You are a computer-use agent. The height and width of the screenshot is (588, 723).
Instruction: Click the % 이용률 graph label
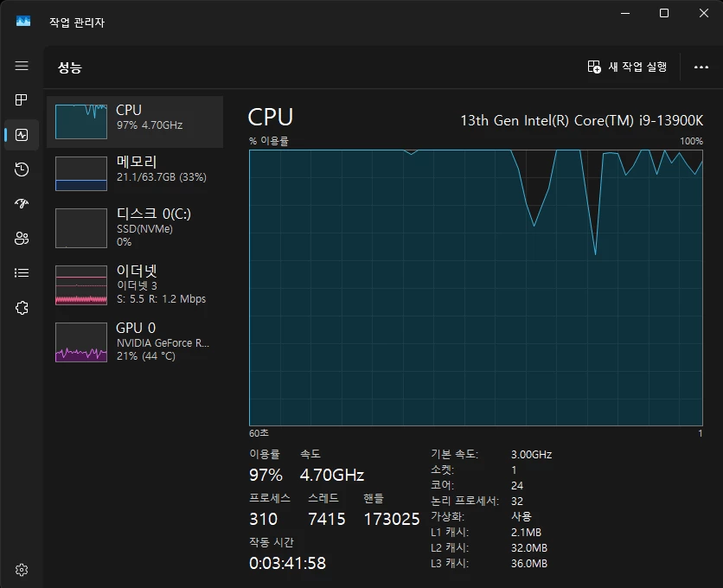268,141
